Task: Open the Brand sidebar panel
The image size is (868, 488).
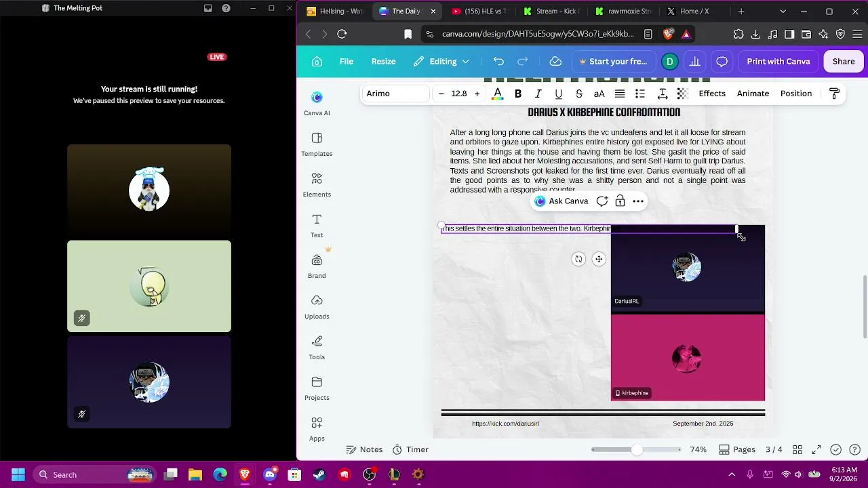Action: (x=317, y=266)
